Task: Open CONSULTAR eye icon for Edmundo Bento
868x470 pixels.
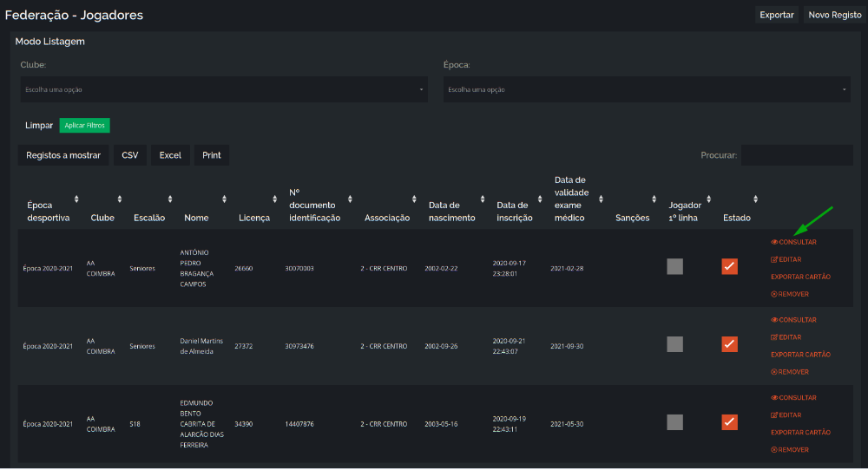Action: point(774,398)
